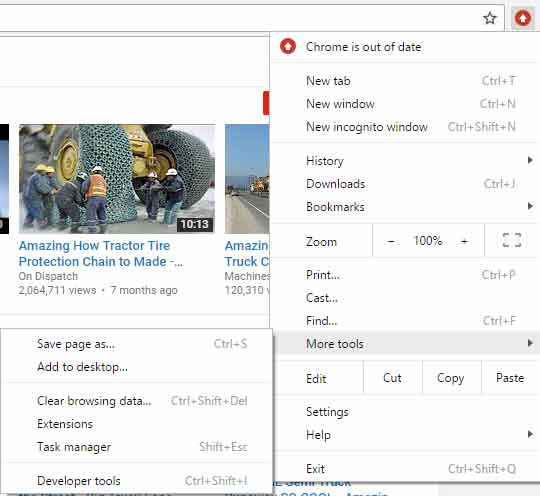Open a New incognito window
Screen dimensions: 540x496
click(404, 127)
